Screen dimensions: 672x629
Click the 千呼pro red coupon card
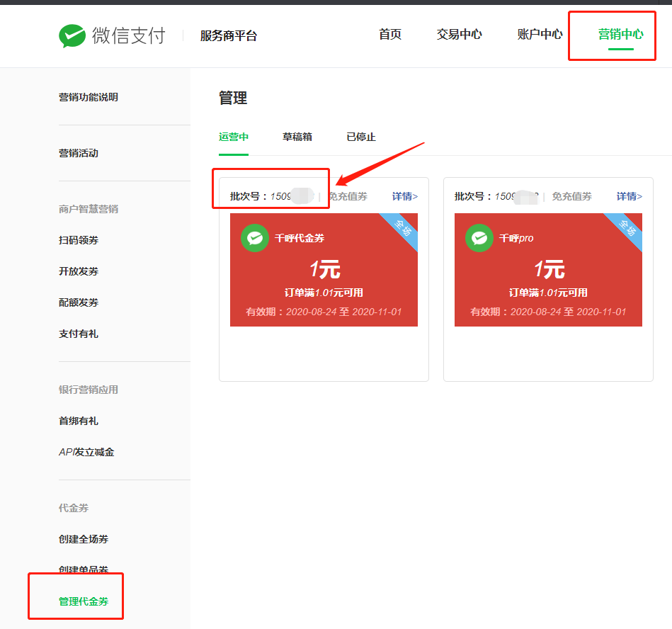(x=548, y=270)
